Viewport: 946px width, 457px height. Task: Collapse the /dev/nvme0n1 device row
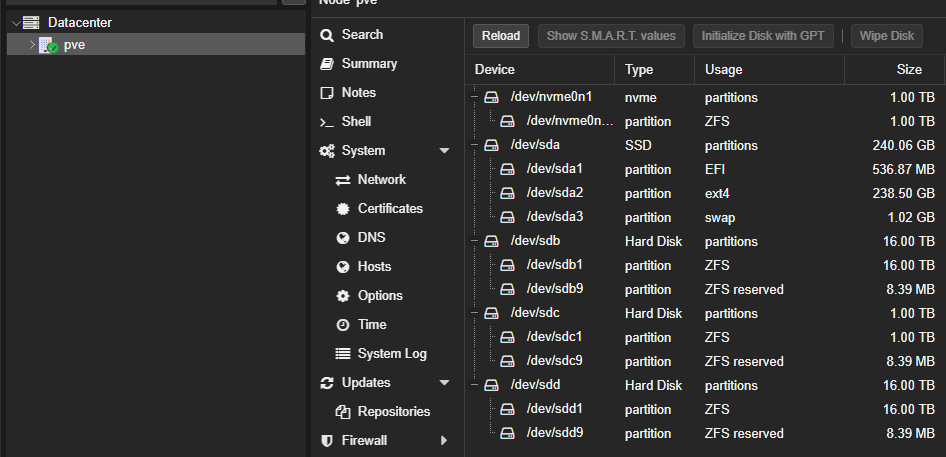474,97
